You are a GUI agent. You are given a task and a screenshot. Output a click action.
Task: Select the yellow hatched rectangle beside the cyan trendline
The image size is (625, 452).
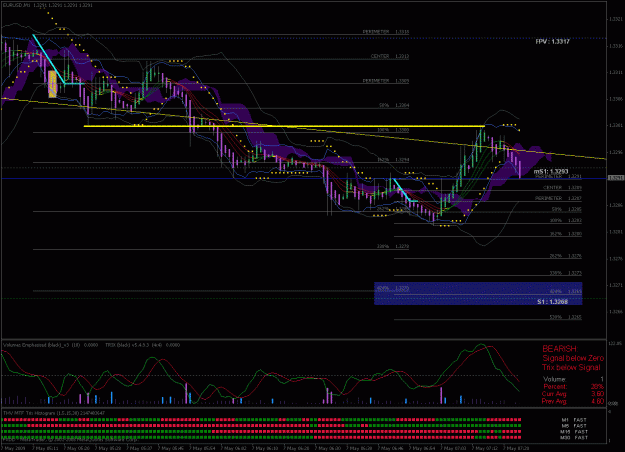[x=53, y=84]
